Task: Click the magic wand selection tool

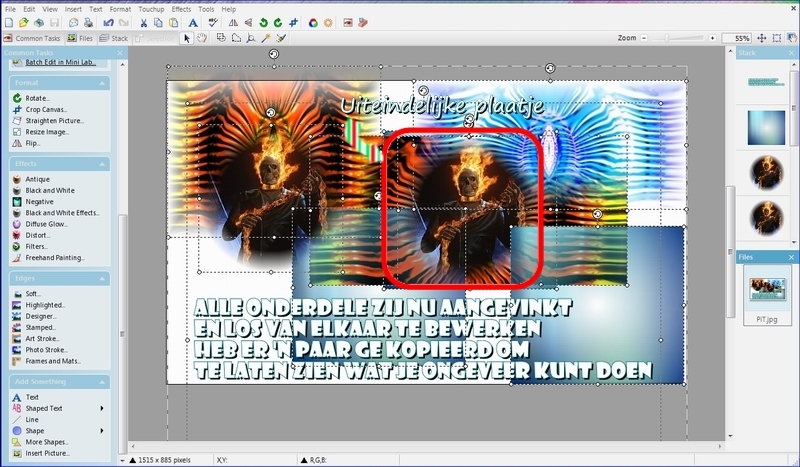Action: [266, 38]
